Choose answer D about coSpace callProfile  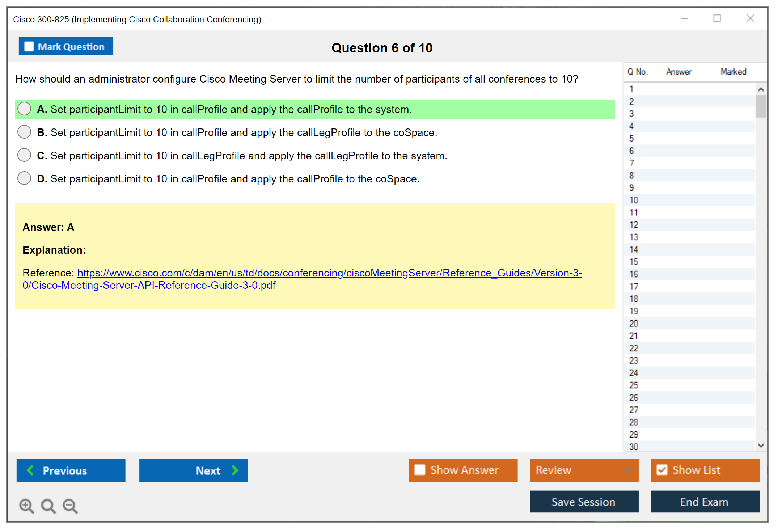(x=24, y=178)
